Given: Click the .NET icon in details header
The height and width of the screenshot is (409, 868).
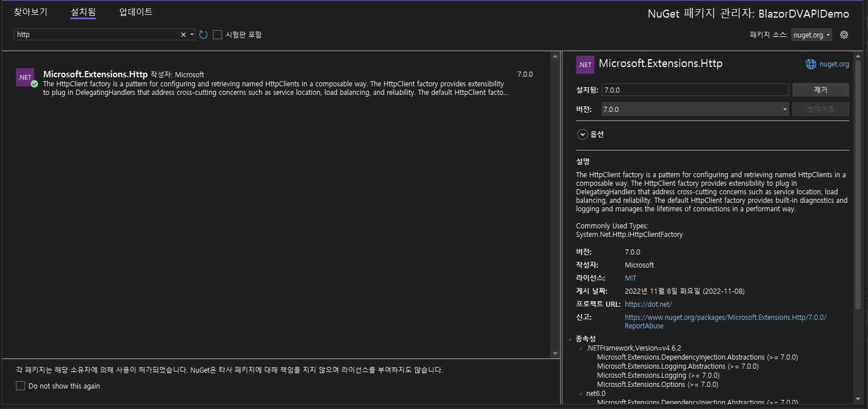Looking at the screenshot, I should (x=585, y=65).
